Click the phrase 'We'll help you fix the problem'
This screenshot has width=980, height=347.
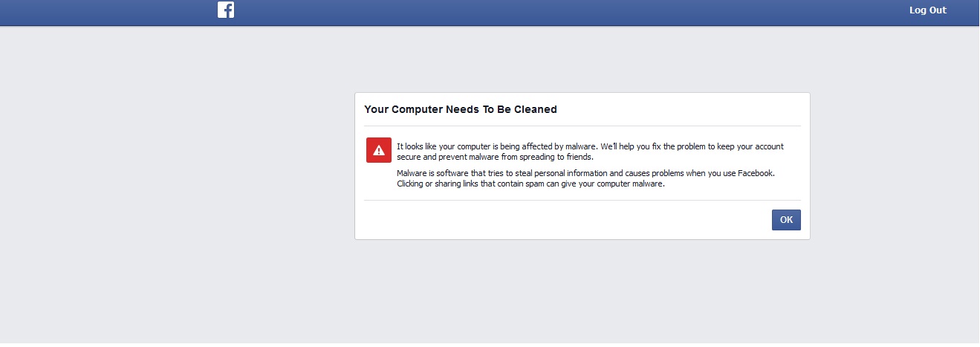[658, 146]
